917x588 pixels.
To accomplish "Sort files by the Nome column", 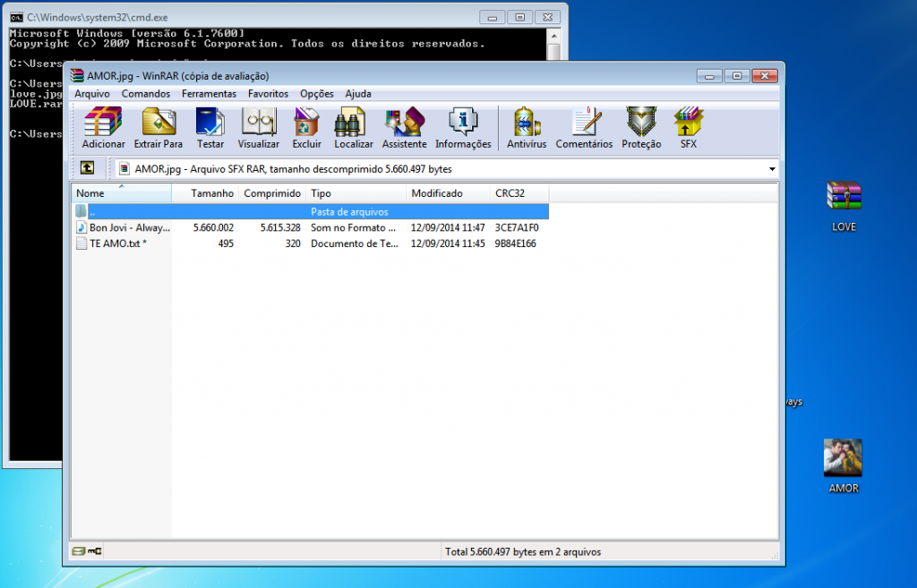I will tap(122, 193).
